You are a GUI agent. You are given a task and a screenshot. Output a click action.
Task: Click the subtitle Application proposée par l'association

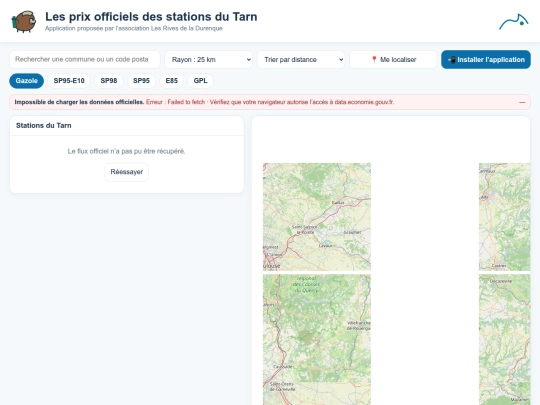tap(134, 28)
